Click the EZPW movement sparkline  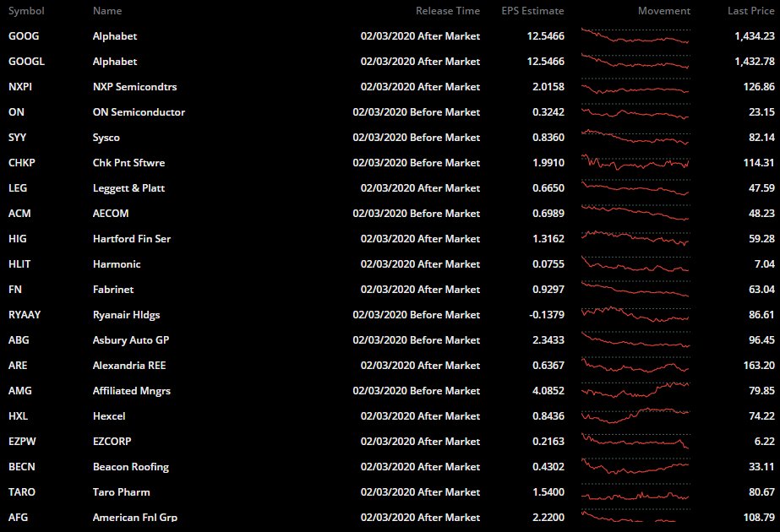(x=635, y=442)
